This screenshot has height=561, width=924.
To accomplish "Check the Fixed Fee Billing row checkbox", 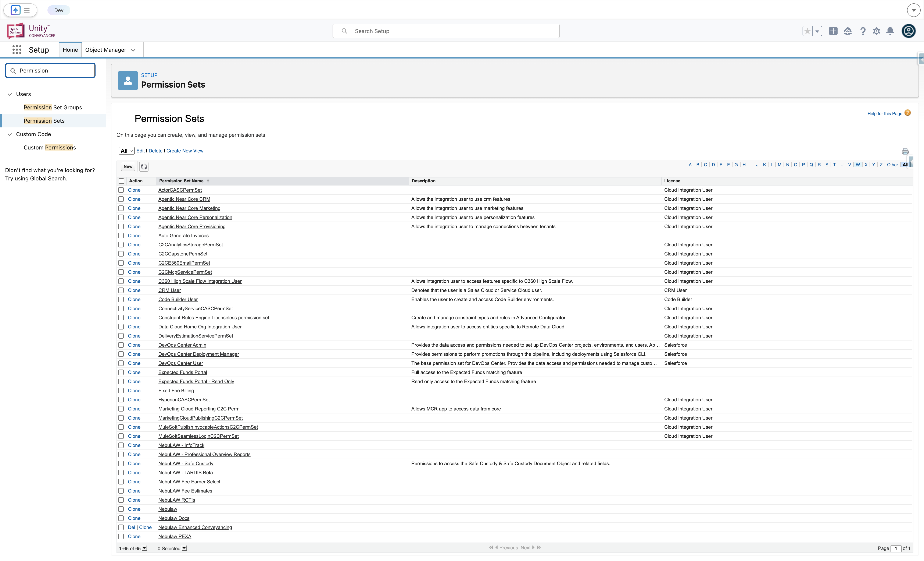I will coord(121,391).
